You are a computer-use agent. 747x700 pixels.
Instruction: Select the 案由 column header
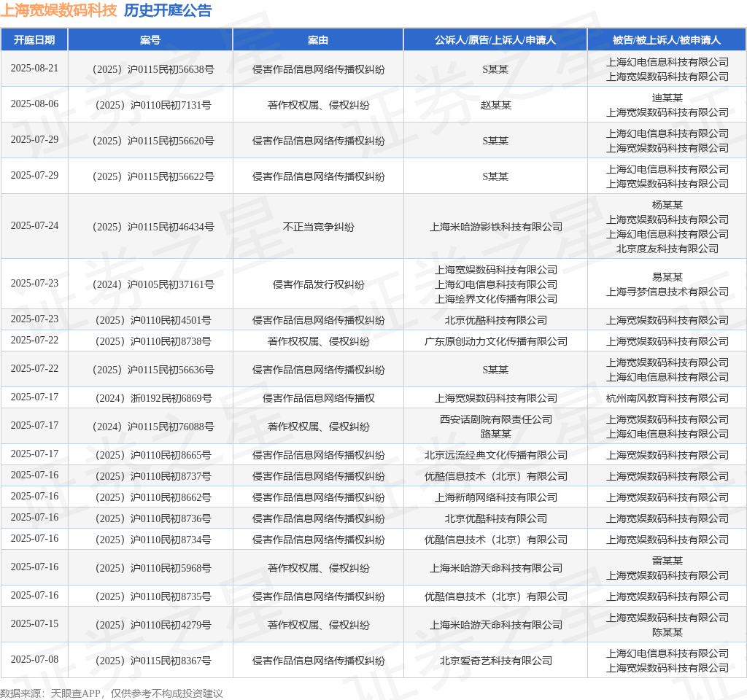pos(318,40)
